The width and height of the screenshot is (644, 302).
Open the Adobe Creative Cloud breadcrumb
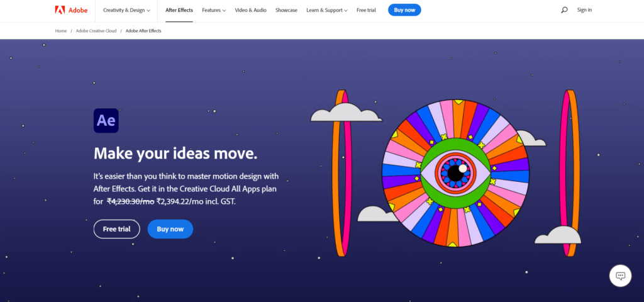tap(96, 31)
